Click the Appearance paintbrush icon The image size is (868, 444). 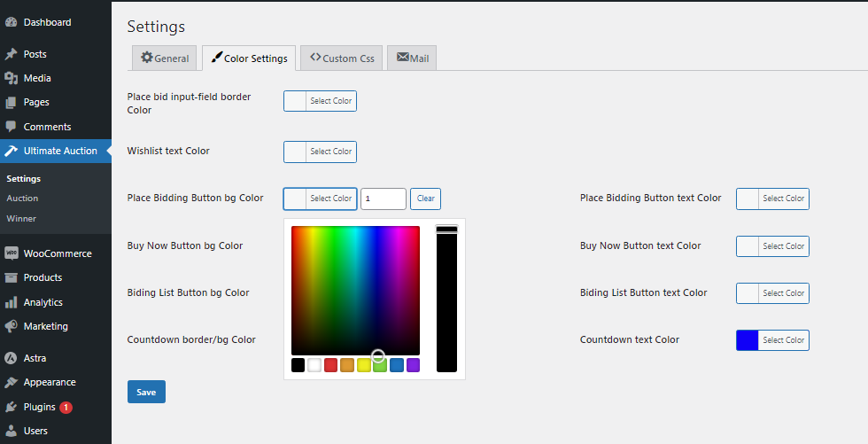(x=11, y=383)
